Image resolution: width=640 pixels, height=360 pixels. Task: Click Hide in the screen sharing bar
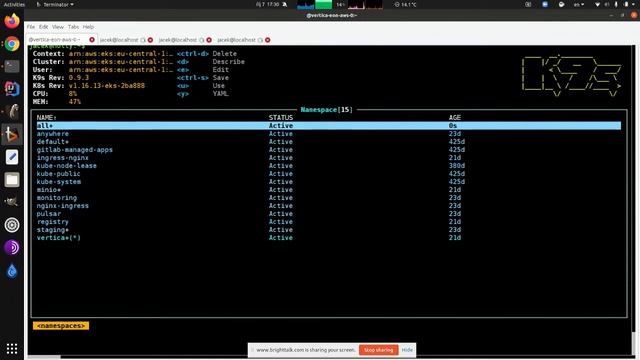click(x=407, y=350)
